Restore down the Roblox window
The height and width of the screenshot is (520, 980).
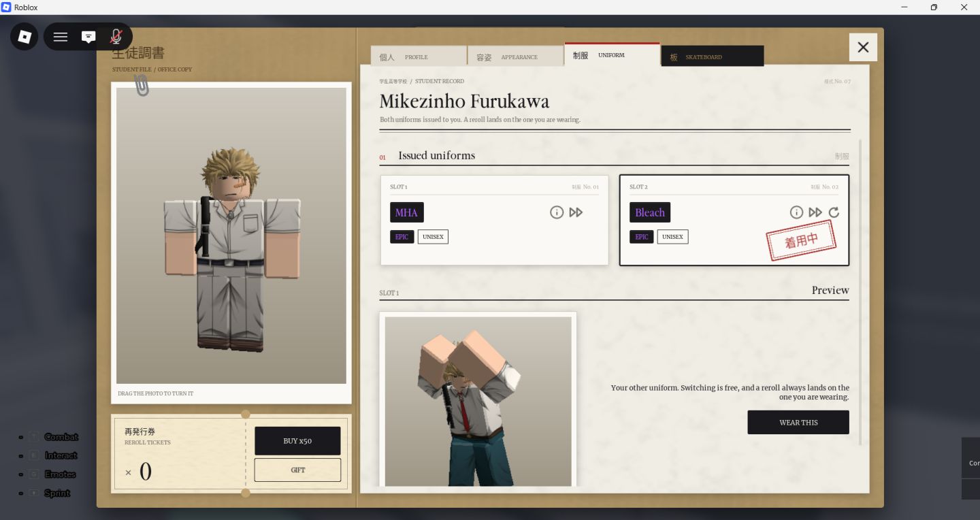click(934, 7)
